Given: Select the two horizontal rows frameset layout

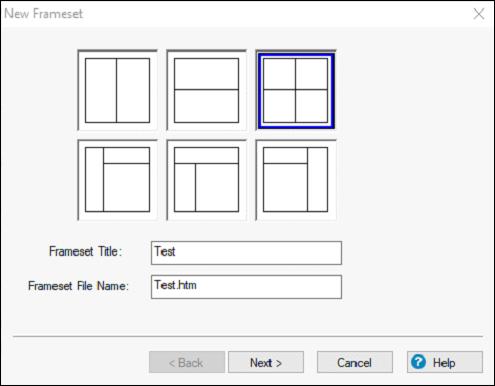Looking at the screenshot, I should click(206, 90).
